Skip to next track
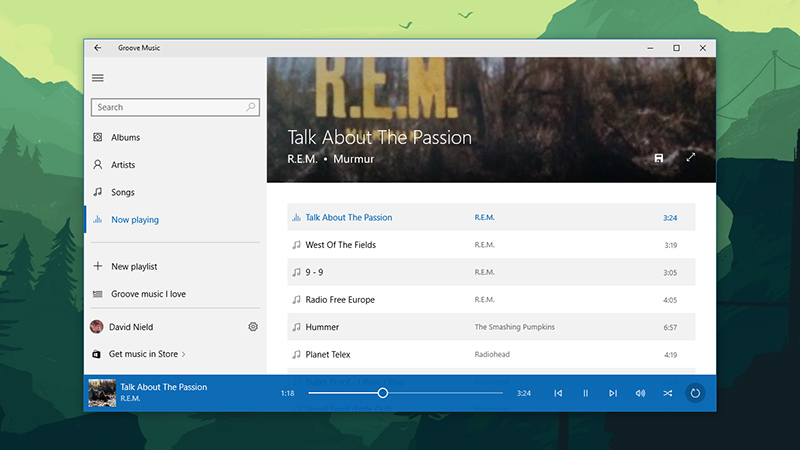This screenshot has height=450, width=800. pyautogui.click(x=613, y=393)
